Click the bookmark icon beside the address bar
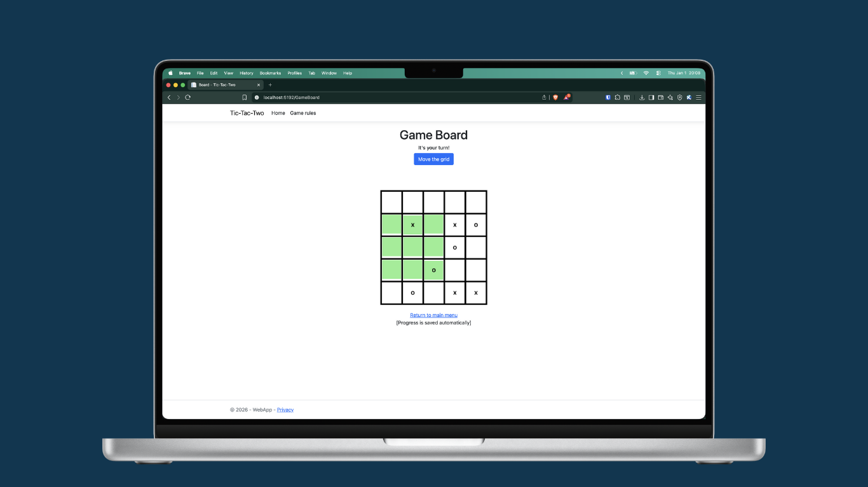The height and width of the screenshot is (487, 868). (x=244, y=97)
